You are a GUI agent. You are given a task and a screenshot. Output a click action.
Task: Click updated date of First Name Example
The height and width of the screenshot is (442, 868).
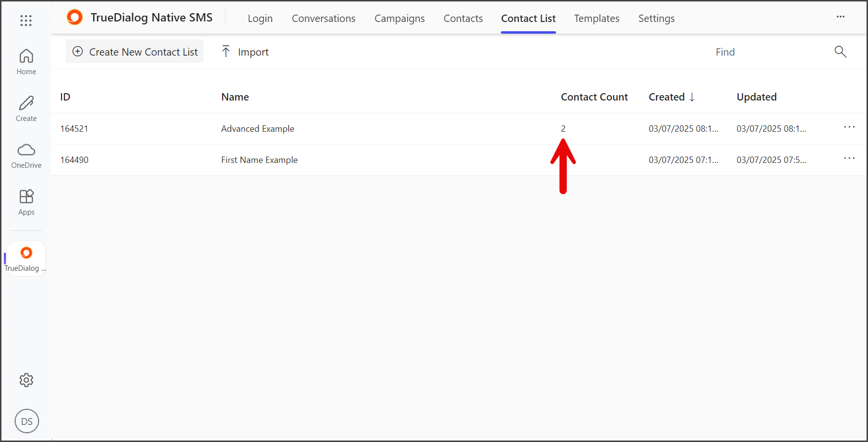click(x=771, y=160)
